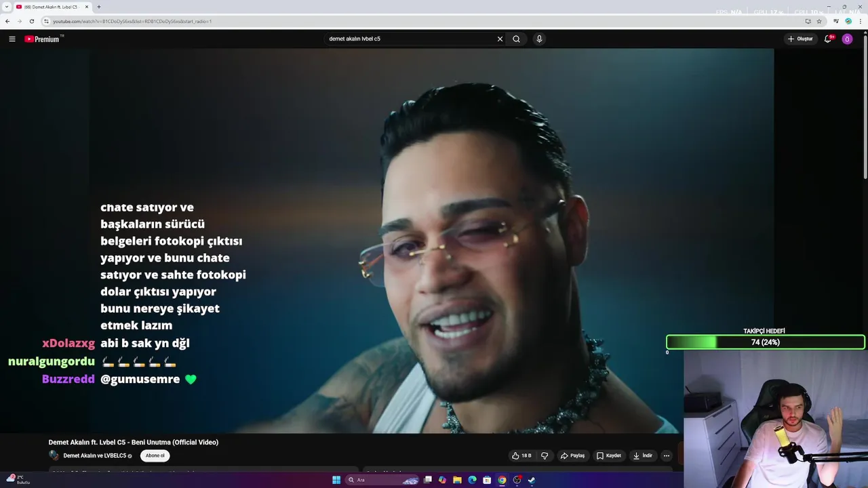The height and width of the screenshot is (488, 868).
Task: Open the Oluştur create menu
Action: pos(800,39)
